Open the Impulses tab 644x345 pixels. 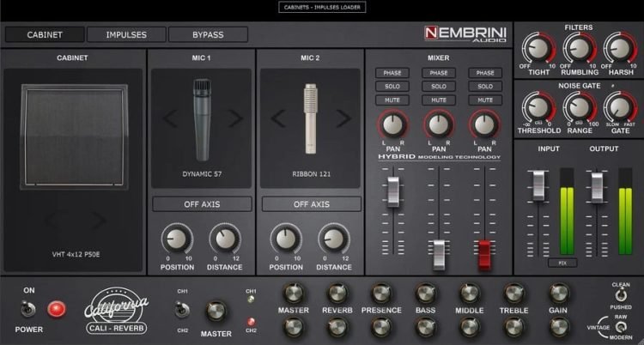pos(126,34)
